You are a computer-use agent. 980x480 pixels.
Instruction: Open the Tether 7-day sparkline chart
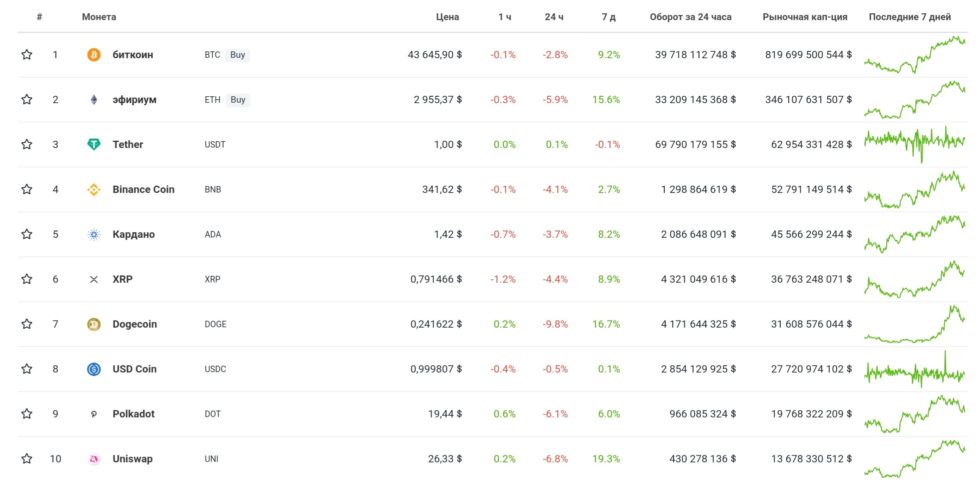[x=915, y=145]
